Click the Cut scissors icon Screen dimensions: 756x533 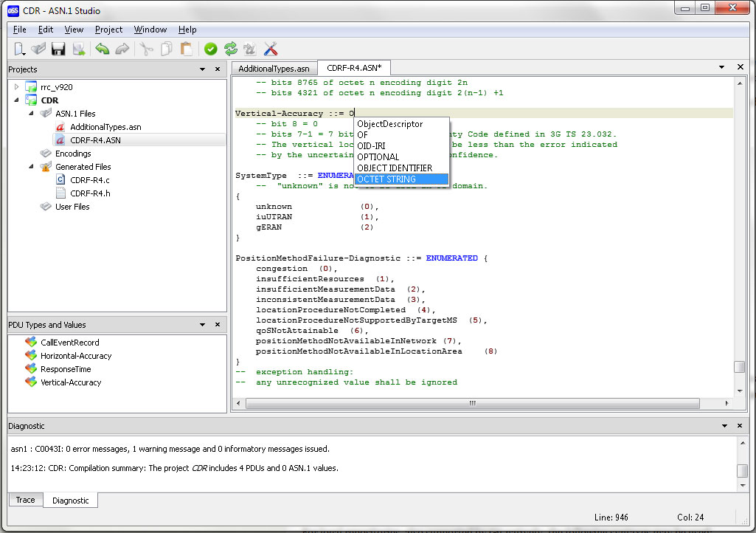pyautogui.click(x=146, y=49)
